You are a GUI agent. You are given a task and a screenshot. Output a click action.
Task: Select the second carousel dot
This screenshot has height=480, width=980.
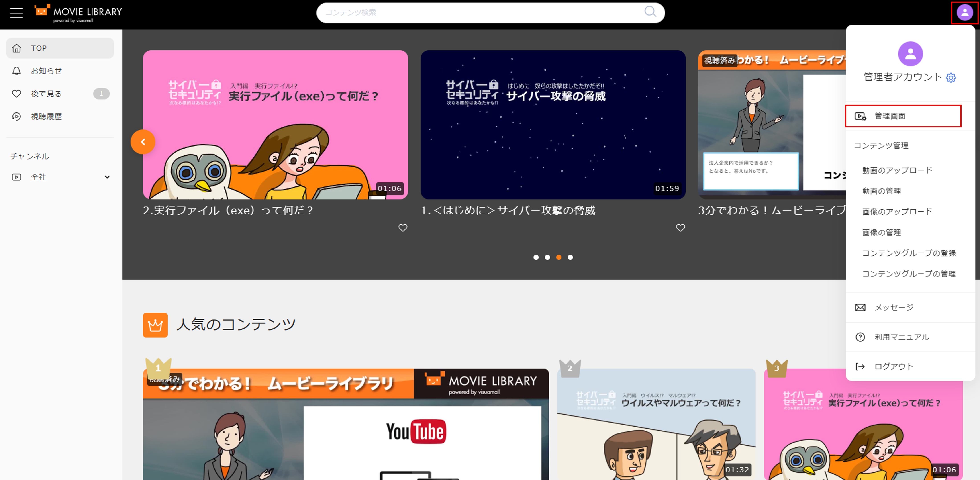[x=547, y=257]
